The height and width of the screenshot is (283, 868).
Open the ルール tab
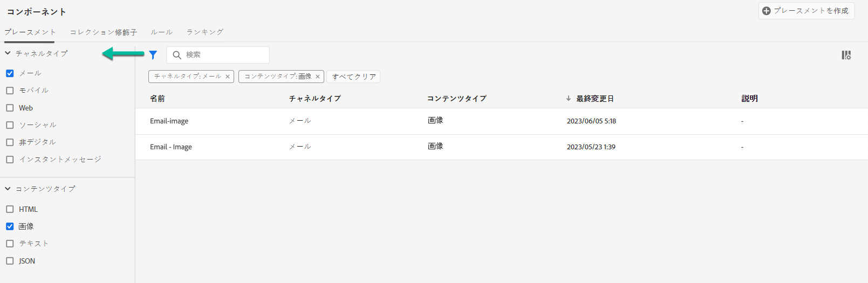[x=161, y=32]
